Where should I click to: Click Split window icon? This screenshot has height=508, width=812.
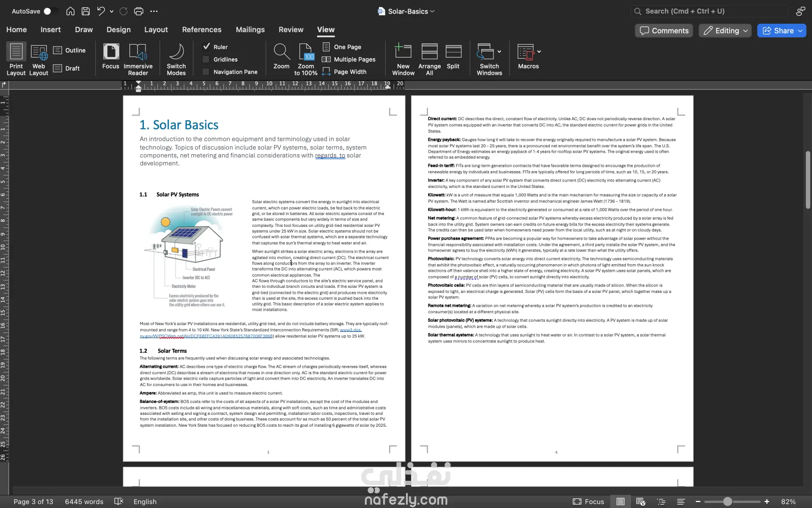453,52
